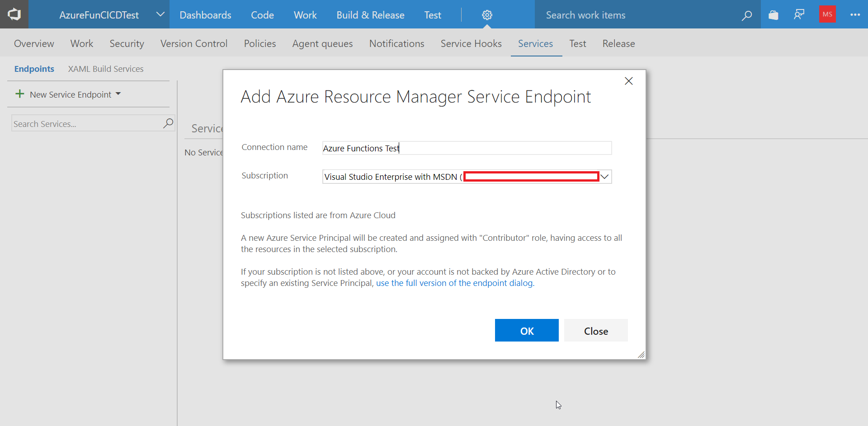This screenshot has width=868, height=426.
Task: Expand the New Service Endpoint dropdown arrow
Action: coord(118,94)
